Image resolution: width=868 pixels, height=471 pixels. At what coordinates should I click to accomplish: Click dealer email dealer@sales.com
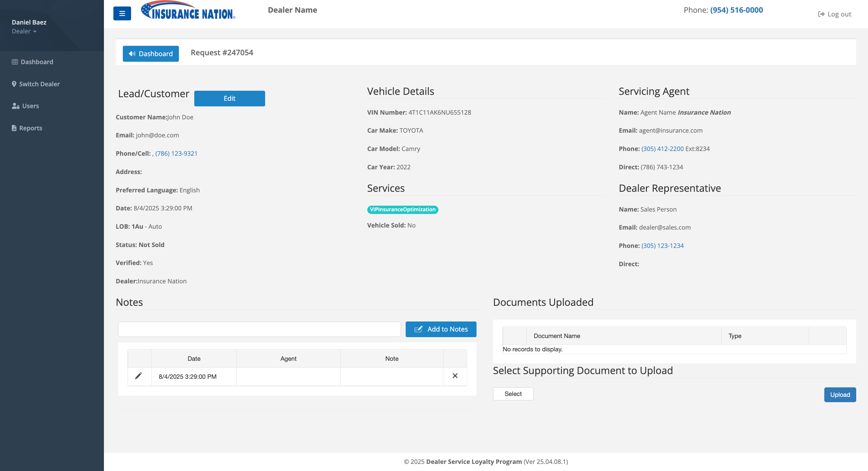(665, 228)
